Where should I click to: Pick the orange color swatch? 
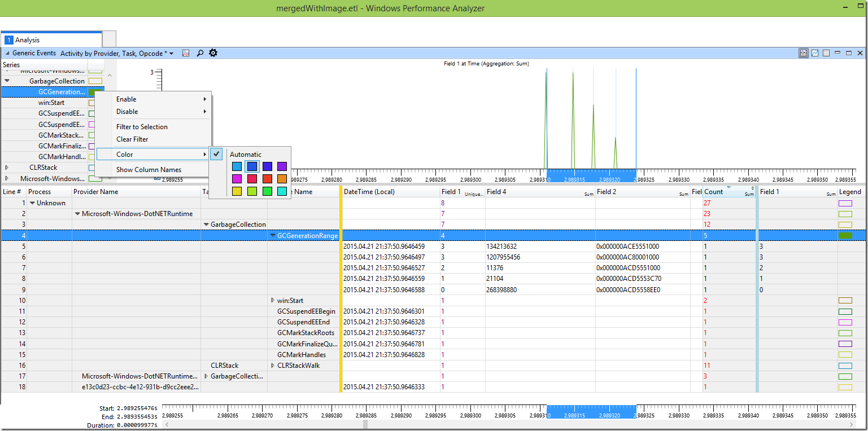(x=282, y=179)
